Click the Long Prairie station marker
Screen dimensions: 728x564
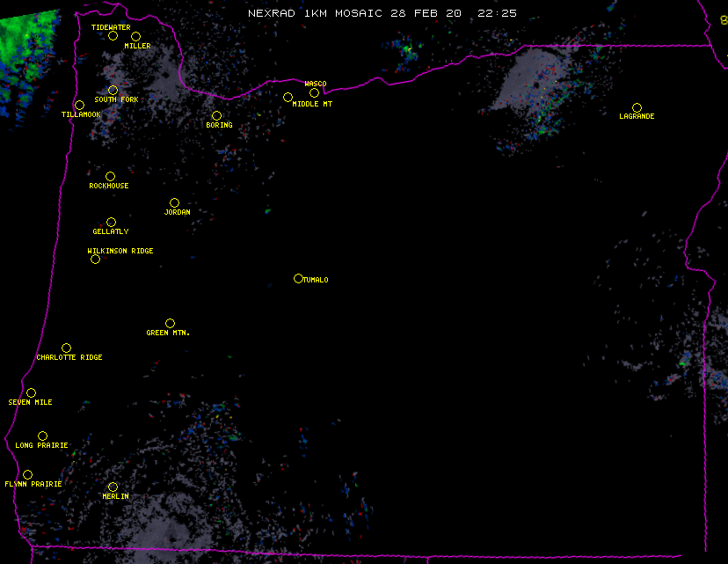[42, 436]
